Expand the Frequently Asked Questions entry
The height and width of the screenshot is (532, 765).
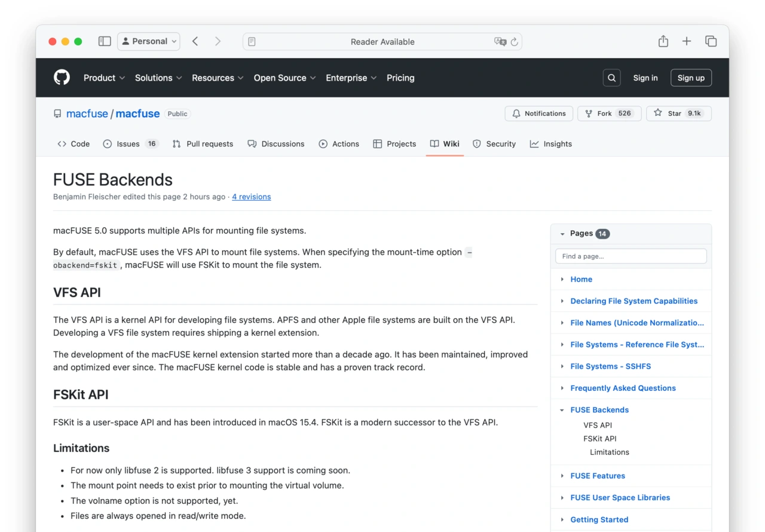click(562, 388)
